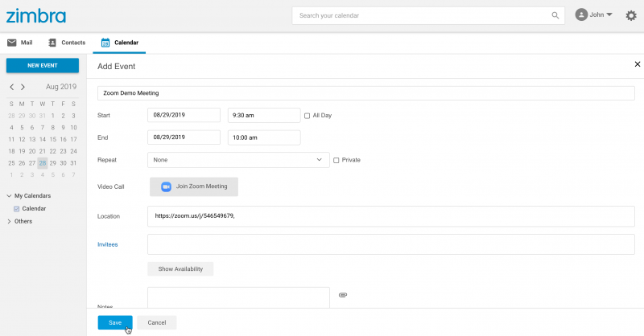Click inside the Invitees input box

pyautogui.click(x=391, y=244)
